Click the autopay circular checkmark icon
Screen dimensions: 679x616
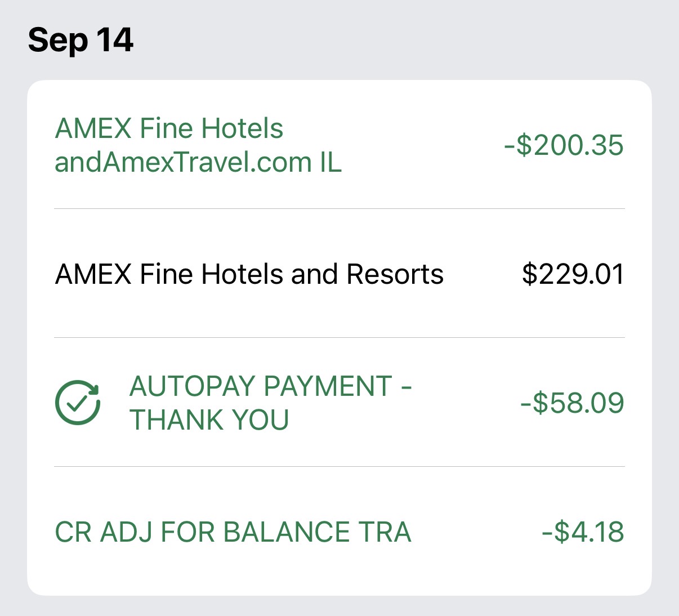pyautogui.click(x=78, y=403)
